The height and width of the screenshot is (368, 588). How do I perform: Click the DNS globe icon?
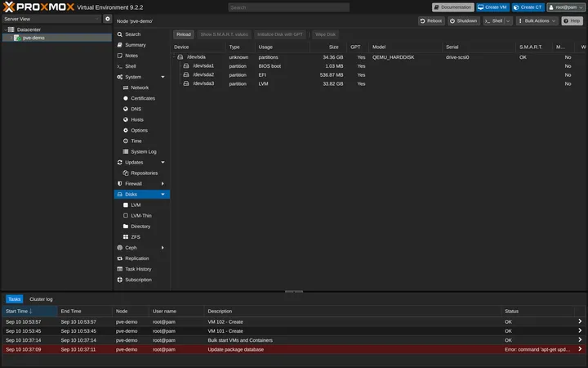pyautogui.click(x=126, y=109)
